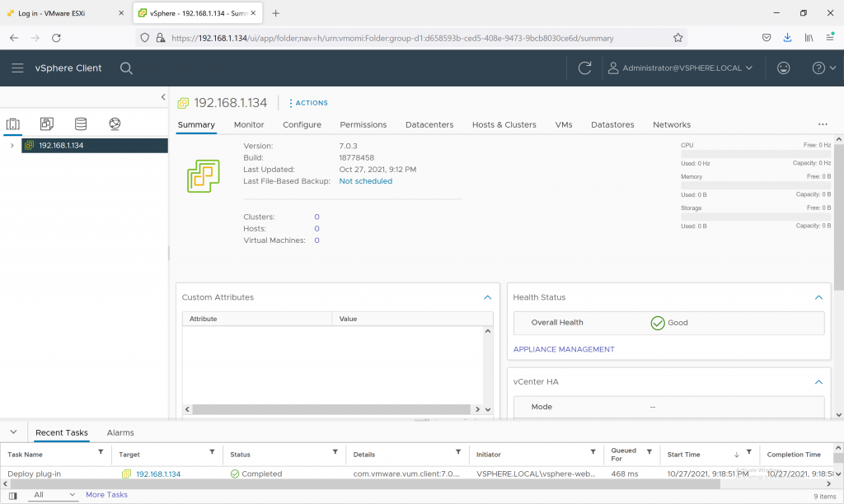Click the Value column header
This screenshot has width=844, height=504.
click(x=412, y=319)
